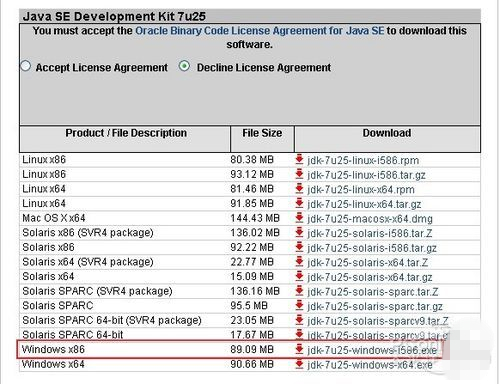This screenshot has width=500, height=384.
Task: Select Accept License Agreement radio button
Action: click(x=26, y=66)
